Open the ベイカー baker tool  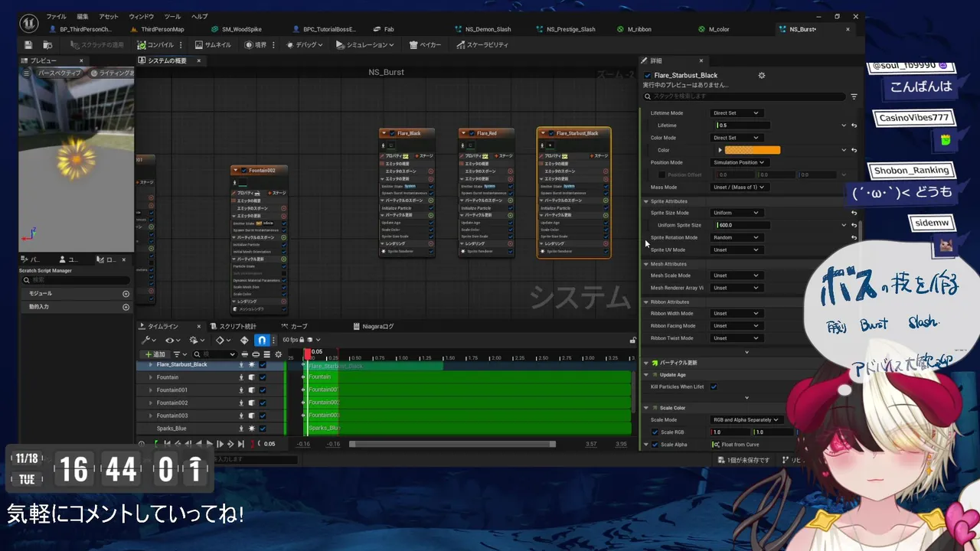click(x=426, y=45)
